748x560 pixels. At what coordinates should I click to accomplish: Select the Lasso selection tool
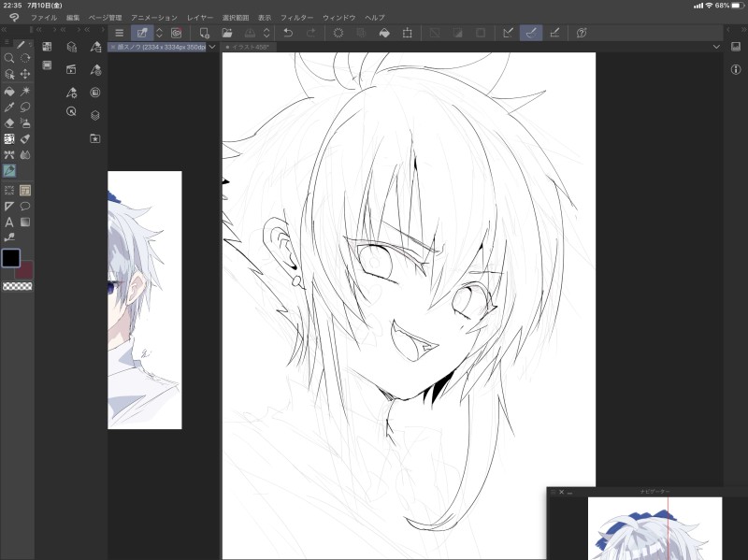[x=25, y=108]
